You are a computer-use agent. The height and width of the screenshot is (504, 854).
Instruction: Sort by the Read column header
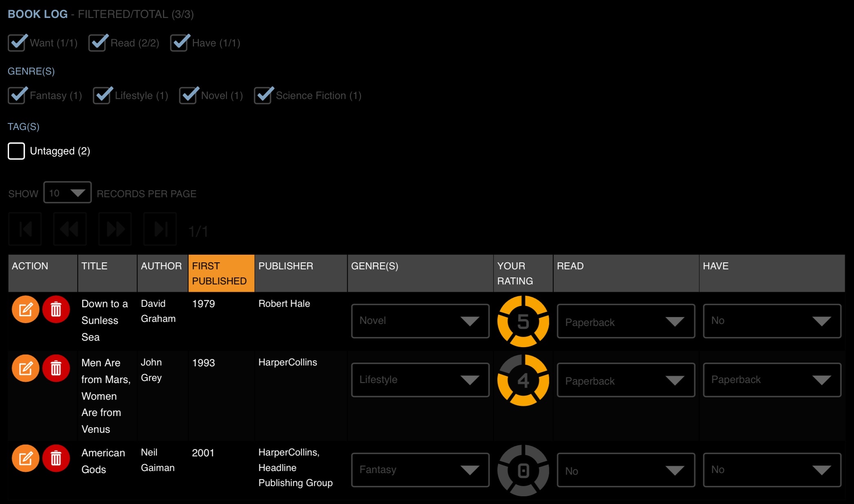[x=626, y=273]
